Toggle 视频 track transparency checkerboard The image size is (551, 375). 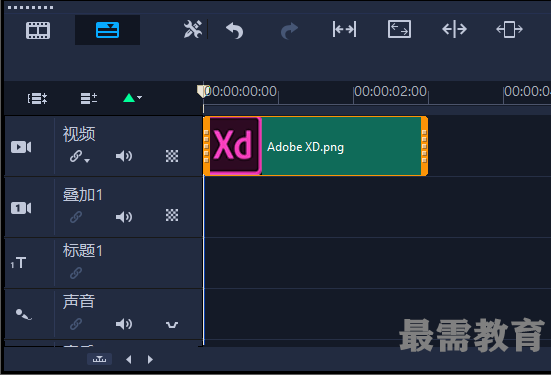[172, 156]
